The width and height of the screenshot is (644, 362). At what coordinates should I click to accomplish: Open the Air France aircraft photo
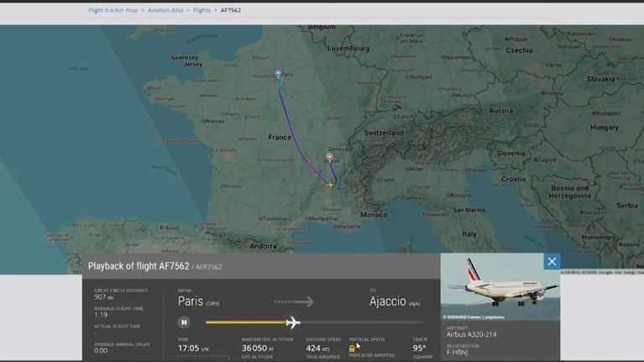[500, 286]
